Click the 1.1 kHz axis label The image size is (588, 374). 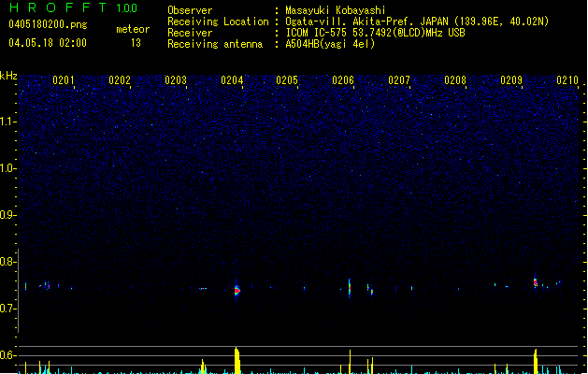pos(8,122)
